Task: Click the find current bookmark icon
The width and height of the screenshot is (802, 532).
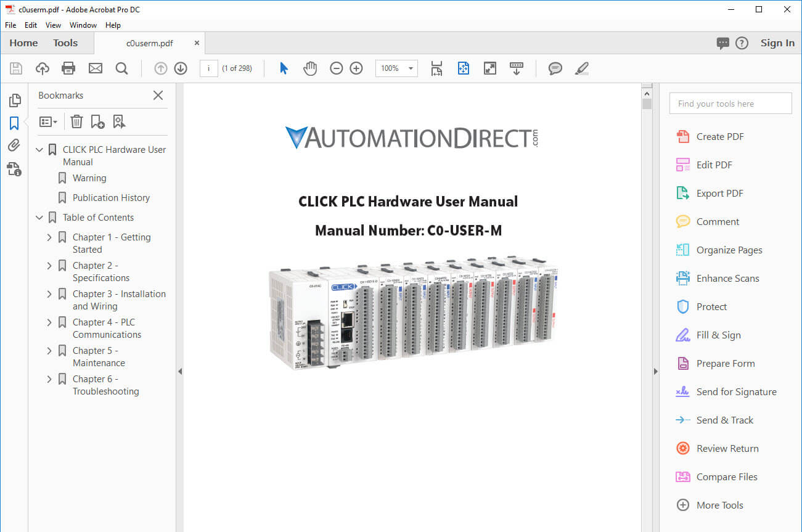Action: tap(119, 121)
